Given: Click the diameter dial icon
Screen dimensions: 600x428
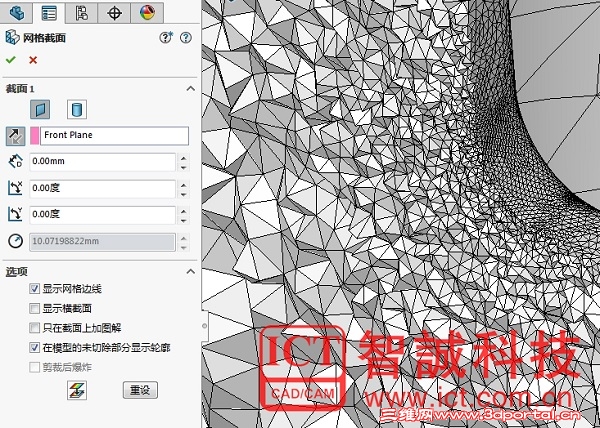Looking at the screenshot, I should pos(15,241).
